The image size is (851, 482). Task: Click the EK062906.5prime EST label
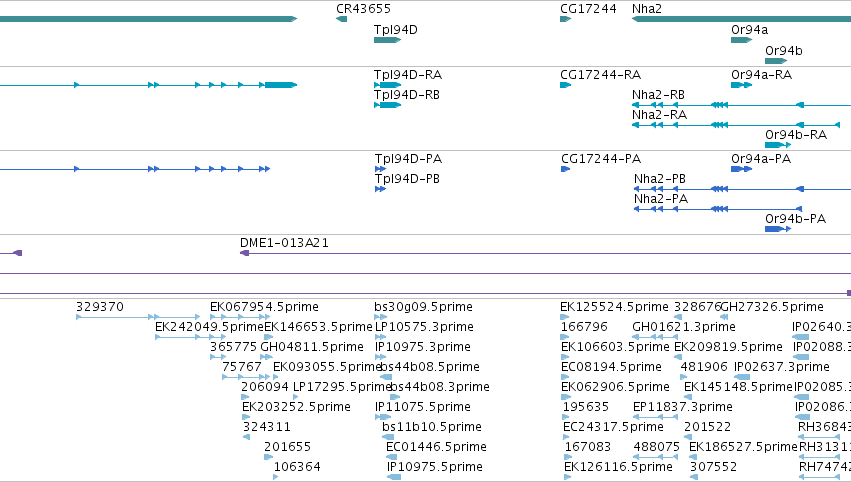615,388
